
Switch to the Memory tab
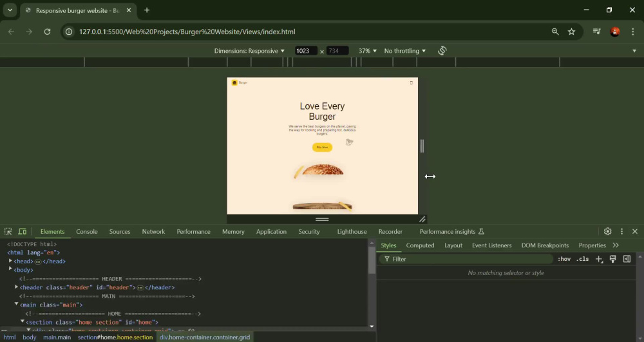point(233,232)
